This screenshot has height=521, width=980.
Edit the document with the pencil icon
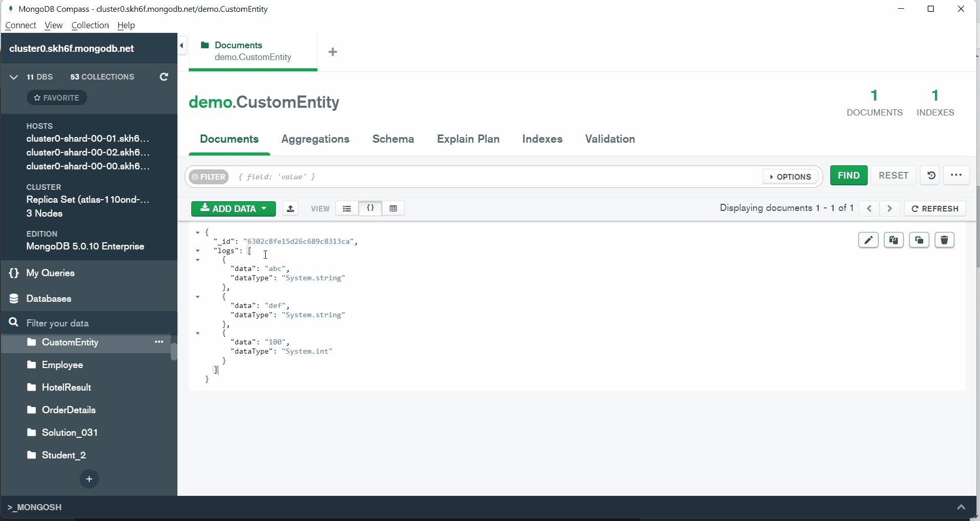(x=868, y=240)
